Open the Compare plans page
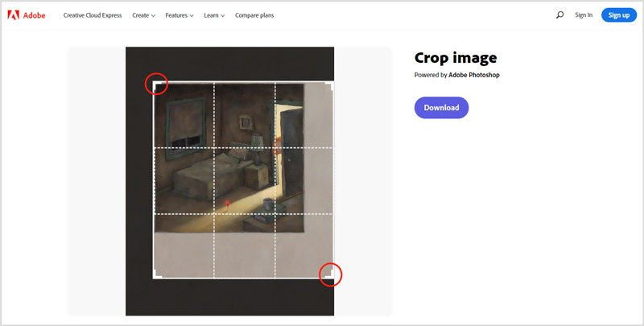 pyautogui.click(x=254, y=15)
